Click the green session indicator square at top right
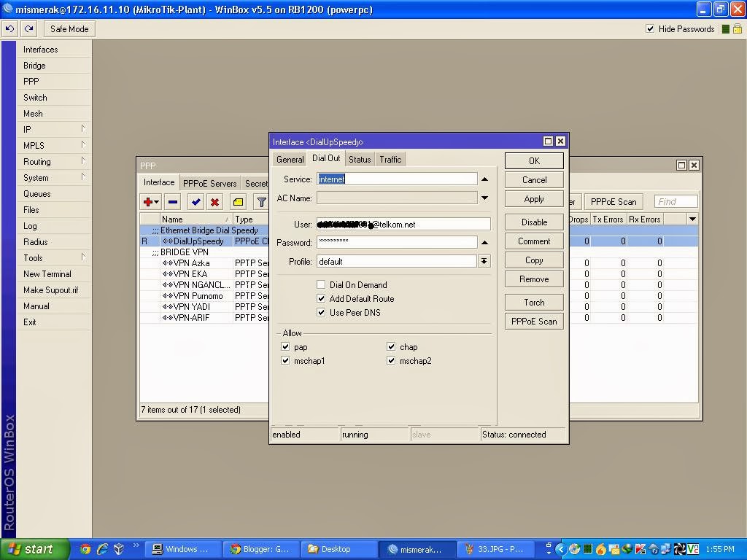 (x=726, y=29)
